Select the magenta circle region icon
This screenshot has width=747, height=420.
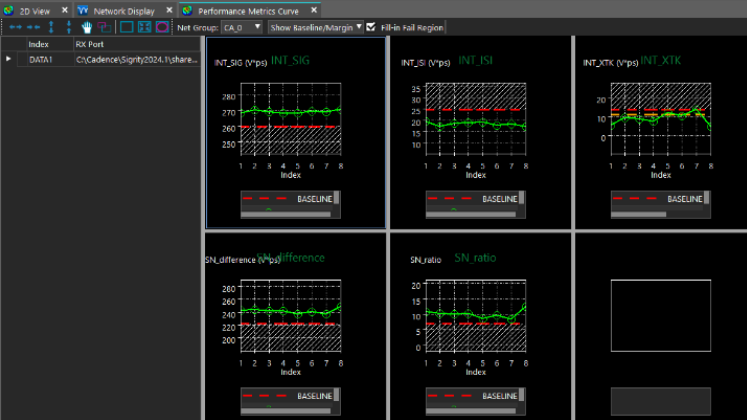(x=162, y=27)
